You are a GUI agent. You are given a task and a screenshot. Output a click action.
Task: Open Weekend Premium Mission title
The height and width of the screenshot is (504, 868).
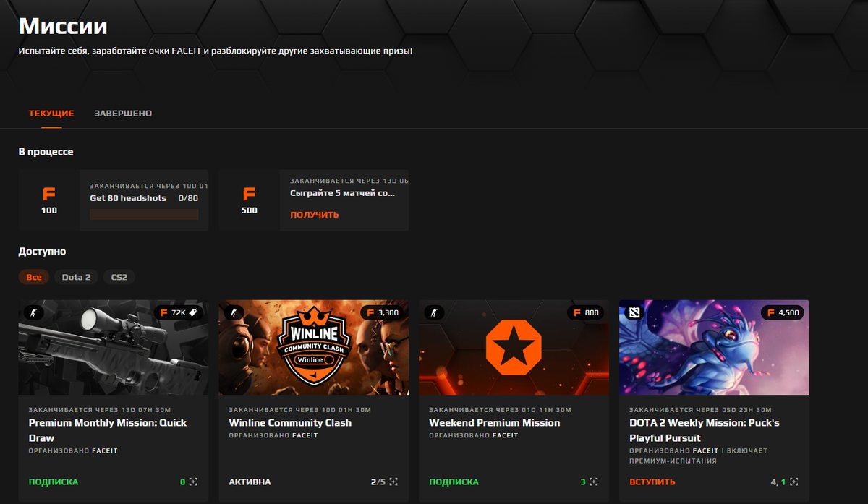pyautogui.click(x=495, y=423)
